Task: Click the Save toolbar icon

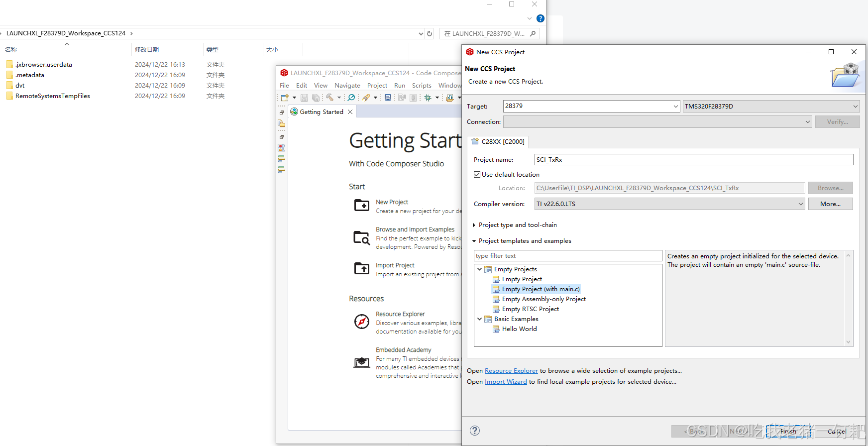Action: [x=304, y=98]
